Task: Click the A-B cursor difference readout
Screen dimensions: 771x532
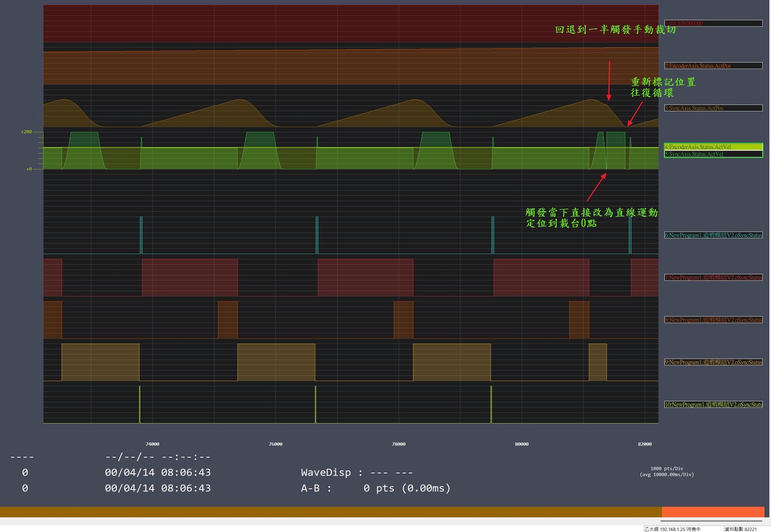Action: point(376,488)
